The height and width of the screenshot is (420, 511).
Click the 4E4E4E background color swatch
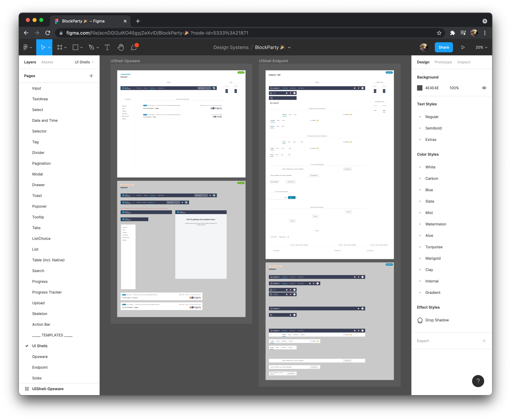[x=420, y=88]
